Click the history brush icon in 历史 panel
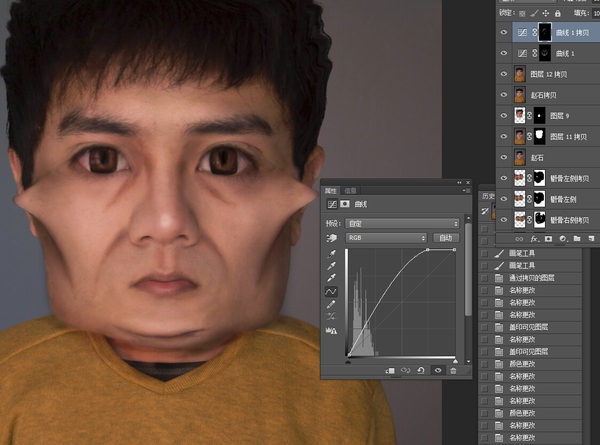This screenshot has width=600, height=445. coord(485,211)
